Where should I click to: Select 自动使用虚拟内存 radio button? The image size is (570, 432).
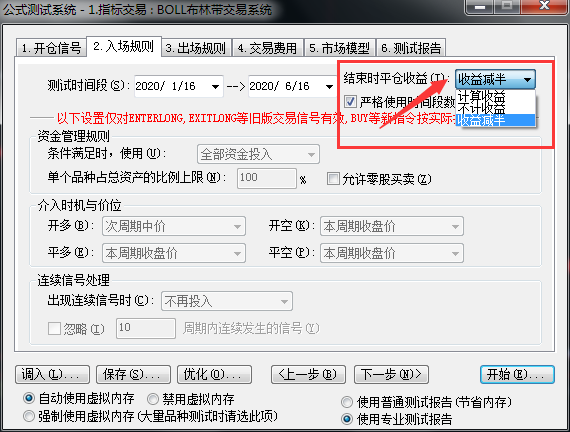tap(29, 398)
